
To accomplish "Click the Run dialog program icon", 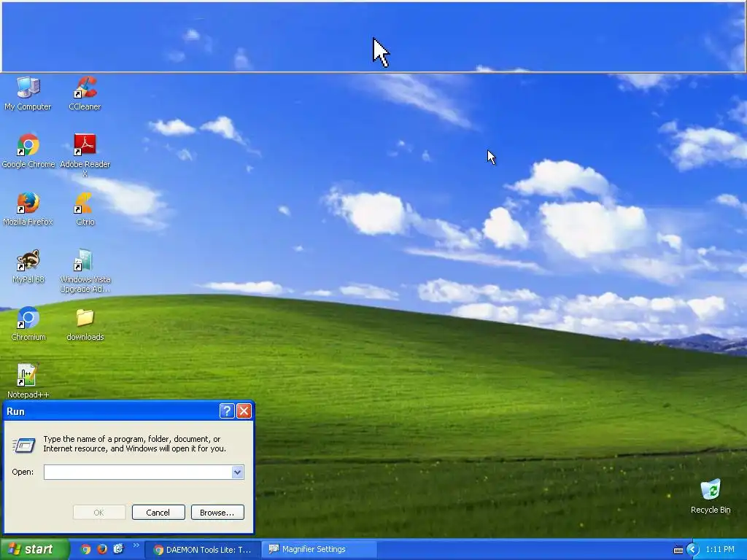I will pos(24,445).
